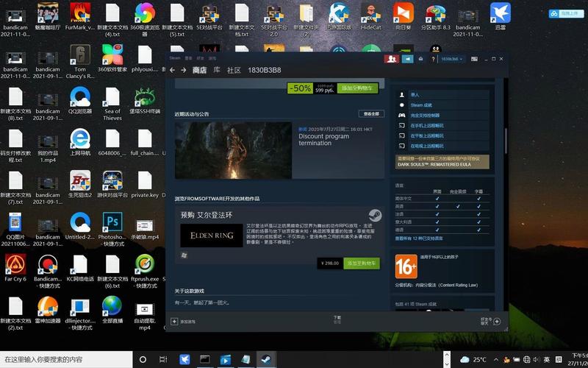This screenshot has width=588, height=368.
Task: Open Task View on taskbar
Action: (163, 359)
